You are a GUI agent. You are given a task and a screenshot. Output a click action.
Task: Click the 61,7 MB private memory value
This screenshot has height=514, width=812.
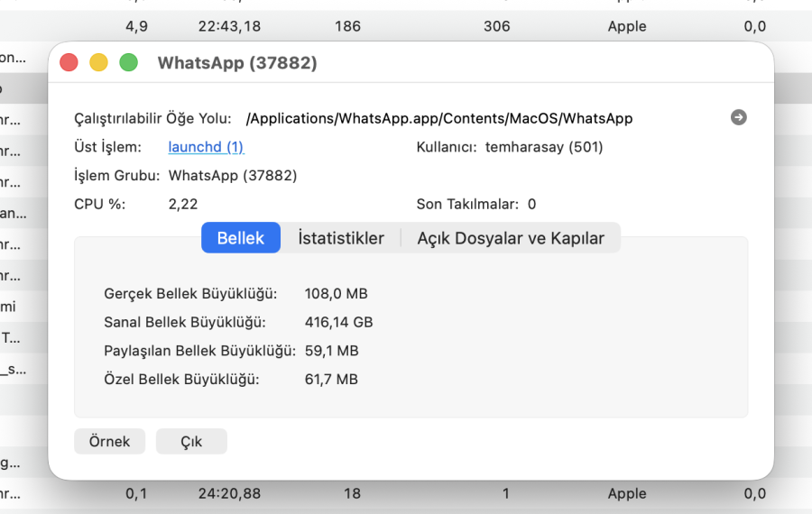[x=331, y=379]
